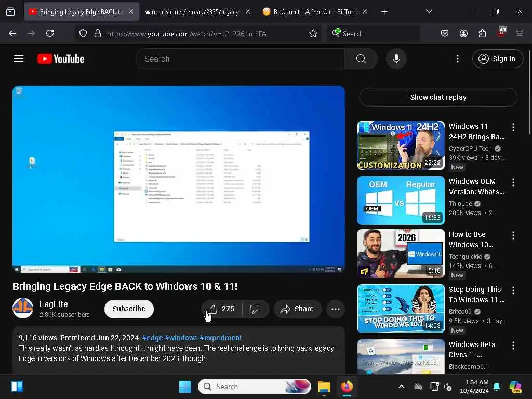The image size is (532, 399).
Task: Open Copilot preview icon in tray
Action: 515,387
